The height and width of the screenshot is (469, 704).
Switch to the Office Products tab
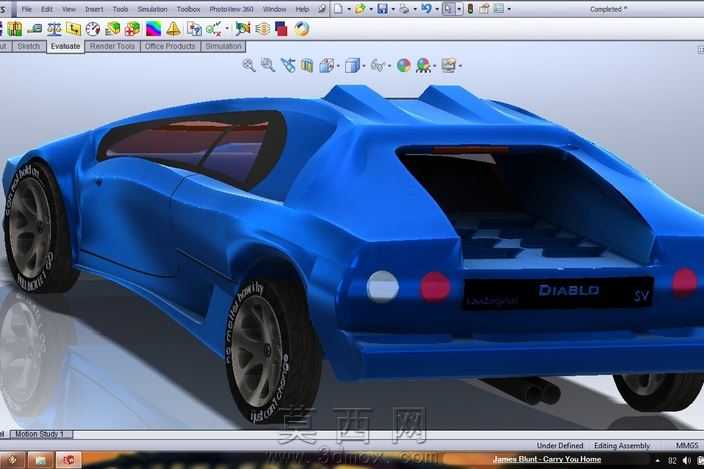(x=170, y=46)
